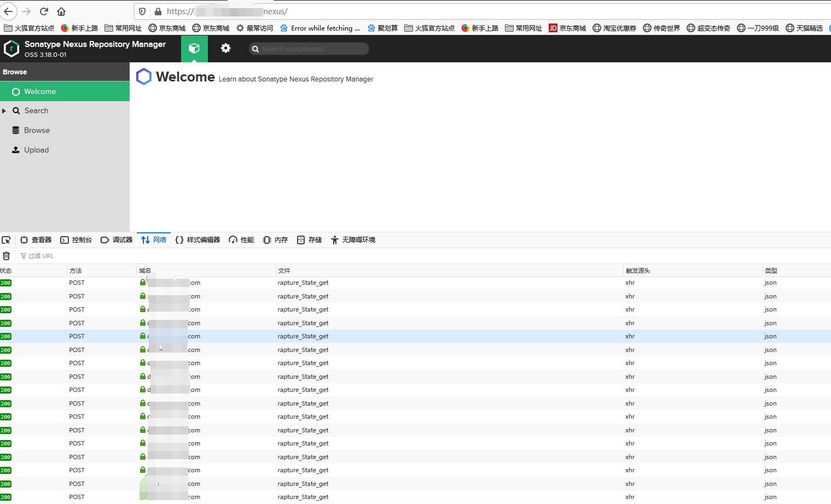Select the Browse components cube icon

[194, 48]
